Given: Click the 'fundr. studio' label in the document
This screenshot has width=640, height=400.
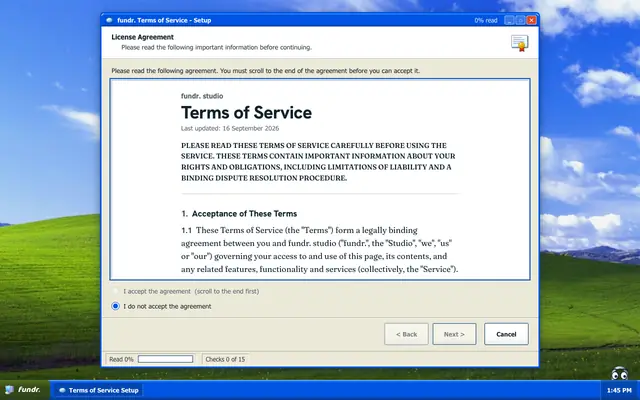Looking at the screenshot, I should [x=202, y=96].
